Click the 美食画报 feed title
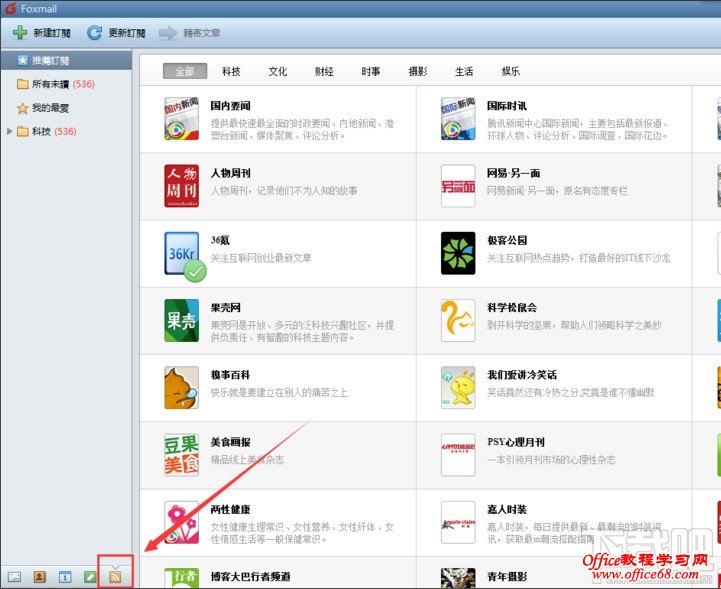The width and height of the screenshot is (721, 589). click(x=230, y=442)
